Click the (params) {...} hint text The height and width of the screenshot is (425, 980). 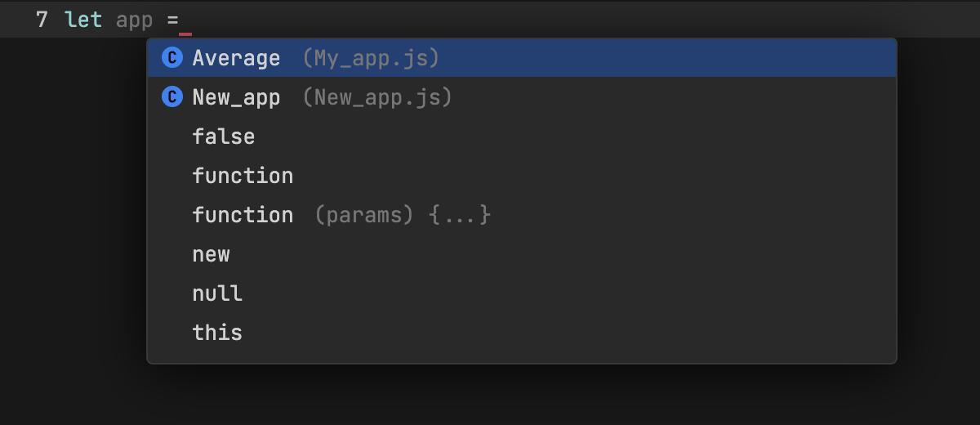403,215
